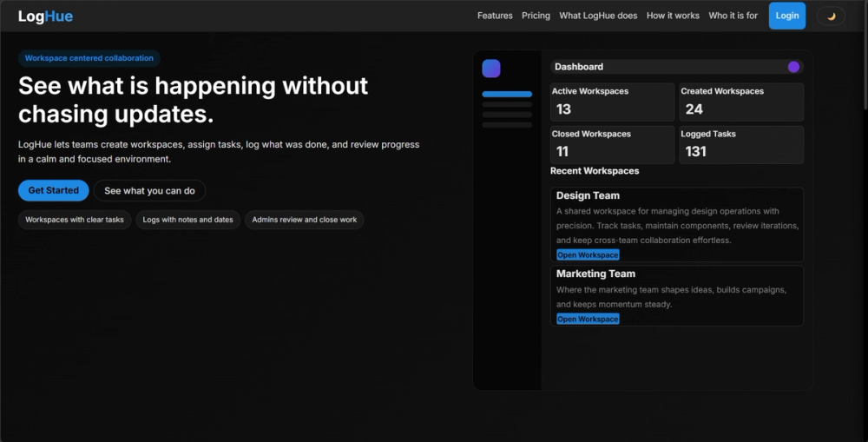This screenshot has height=442, width=868.
Task: Click the Marketing Team heading
Action: (595, 274)
